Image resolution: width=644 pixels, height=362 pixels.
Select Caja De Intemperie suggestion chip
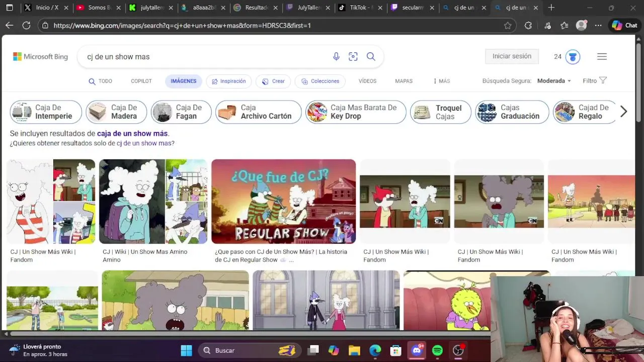tap(46, 112)
